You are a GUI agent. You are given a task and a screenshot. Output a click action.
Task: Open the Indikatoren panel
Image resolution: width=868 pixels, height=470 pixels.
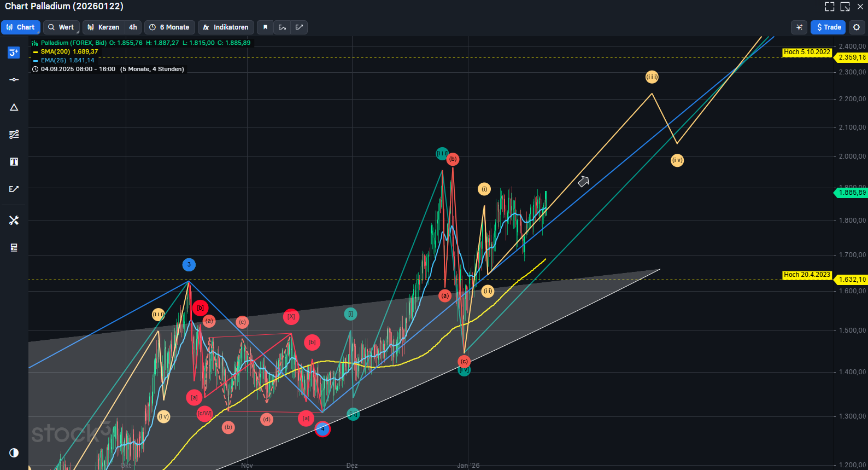pos(226,27)
